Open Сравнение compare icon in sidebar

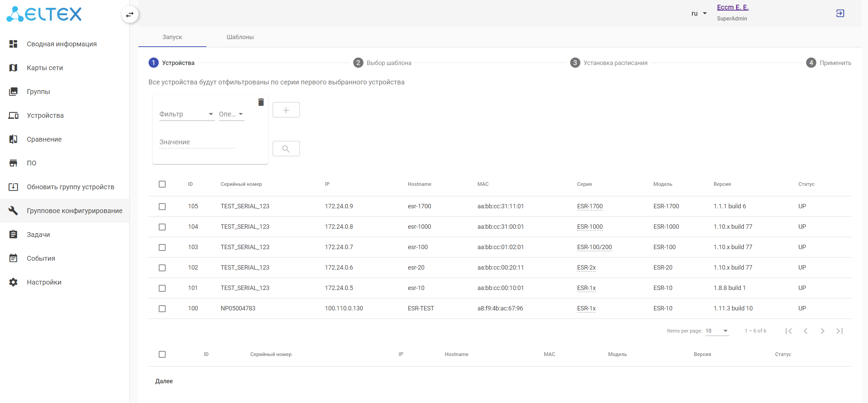(x=13, y=139)
